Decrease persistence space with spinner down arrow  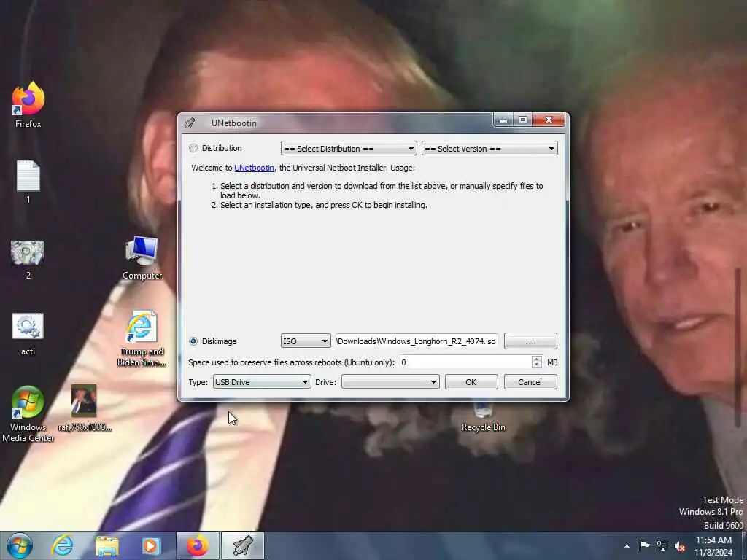[x=536, y=365]
